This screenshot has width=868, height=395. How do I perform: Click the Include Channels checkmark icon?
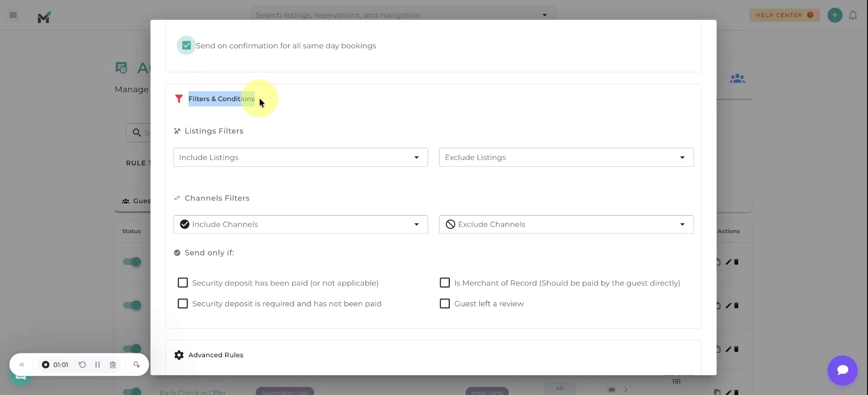(x=184, y=224)
